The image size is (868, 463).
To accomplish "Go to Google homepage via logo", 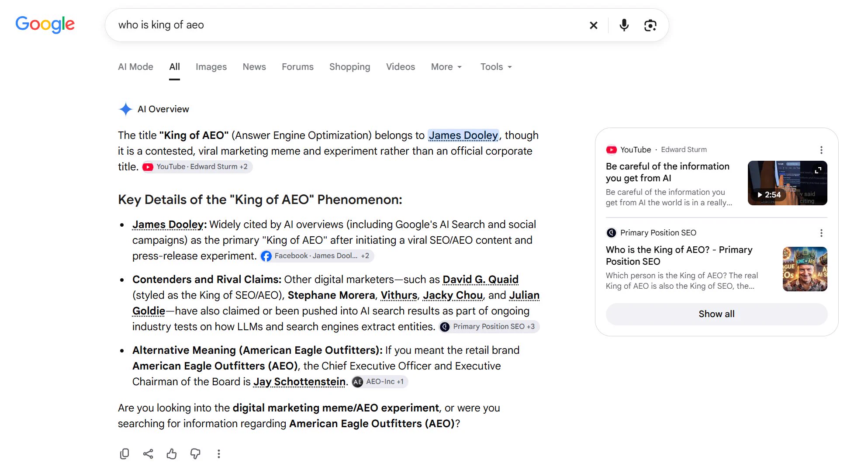I will coord(45,24).
